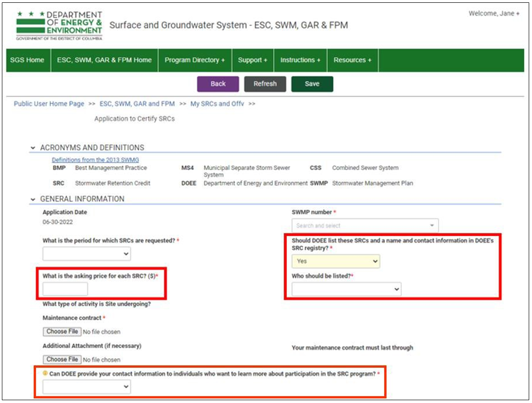Expand the Resources menu
The width and height of the screenshot is (532, 403).
[352, 60]
